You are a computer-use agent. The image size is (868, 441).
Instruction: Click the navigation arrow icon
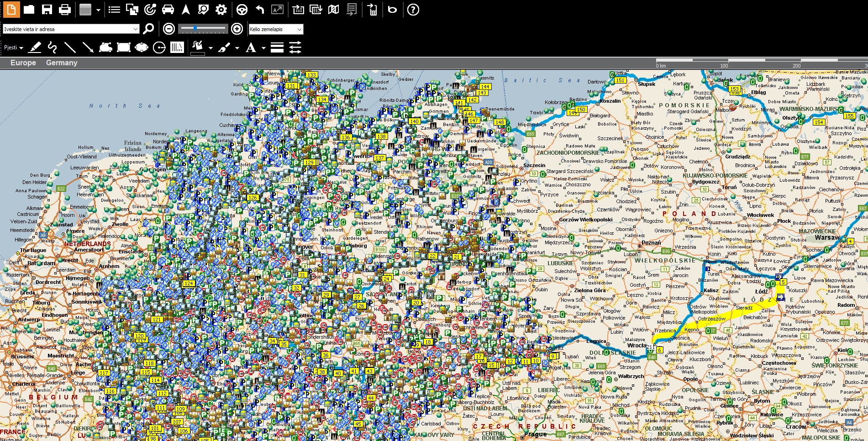186,10
